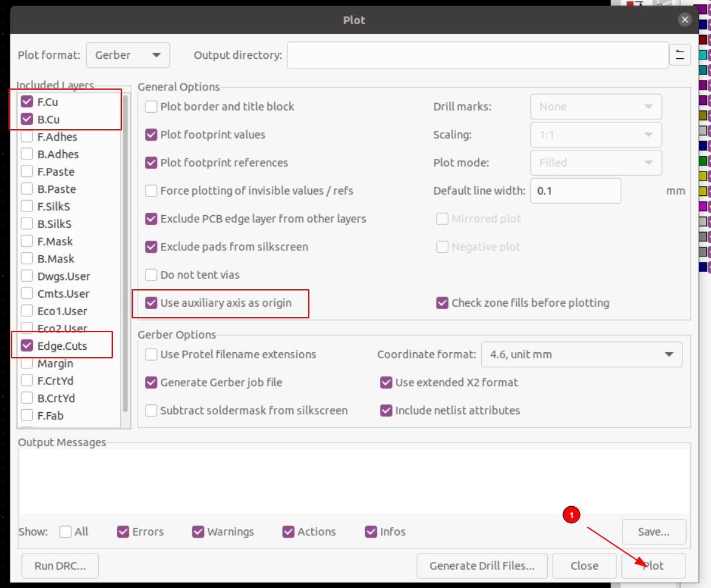Hide Errors in output messages

(123, 532)
